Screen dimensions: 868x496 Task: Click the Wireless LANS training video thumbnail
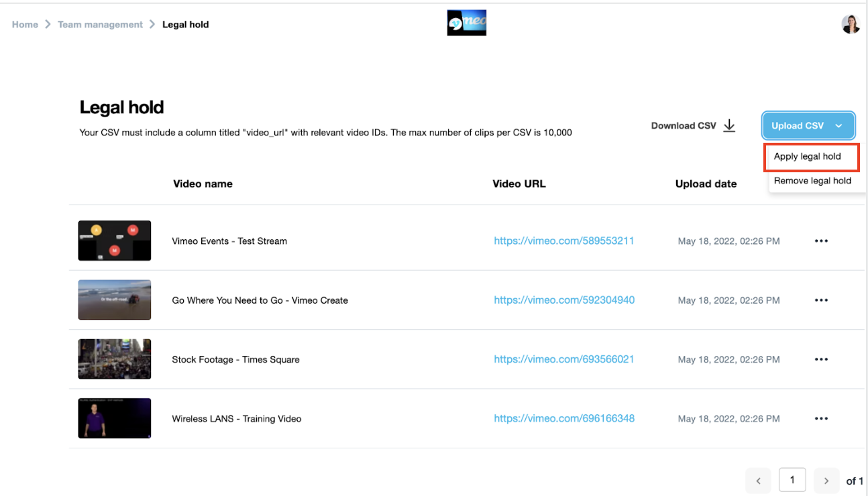(114, 418)
